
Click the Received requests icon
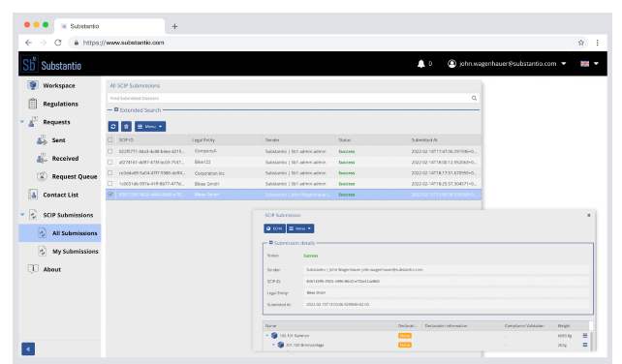(x=42, y=158)
